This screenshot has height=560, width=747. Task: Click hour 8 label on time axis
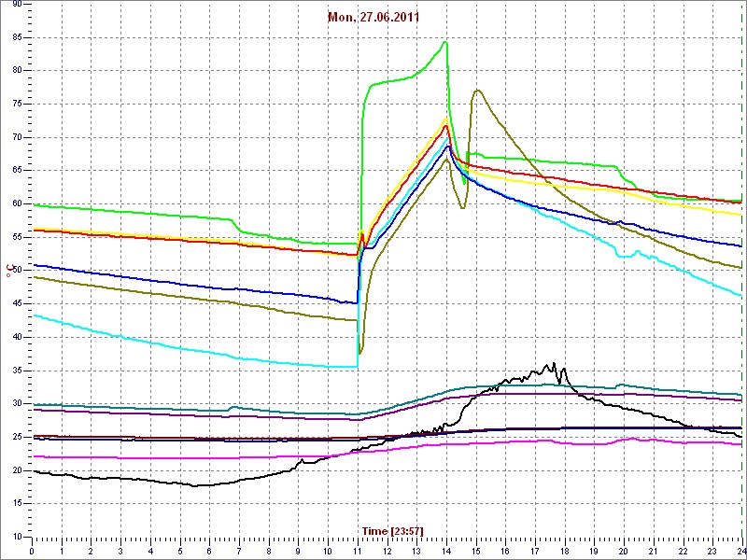268,553
